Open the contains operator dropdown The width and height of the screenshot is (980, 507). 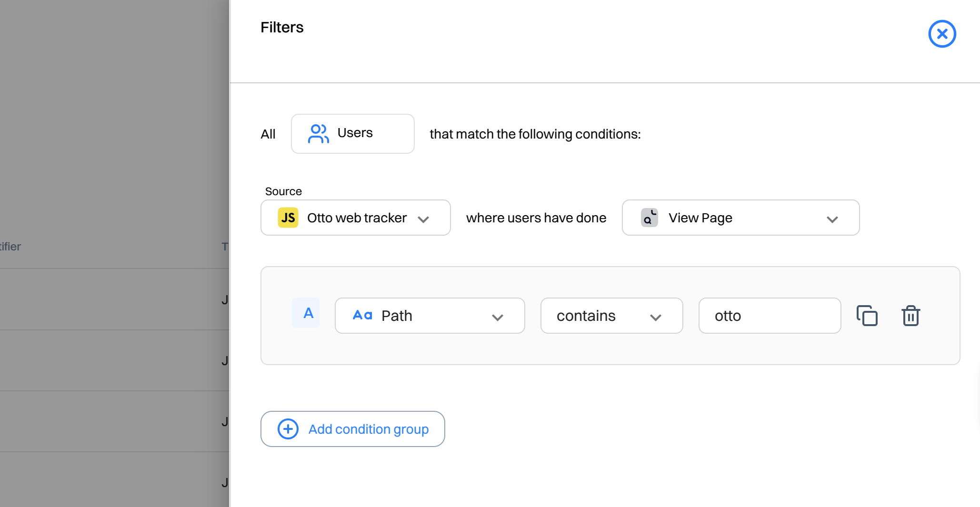[x=612, y=316]
